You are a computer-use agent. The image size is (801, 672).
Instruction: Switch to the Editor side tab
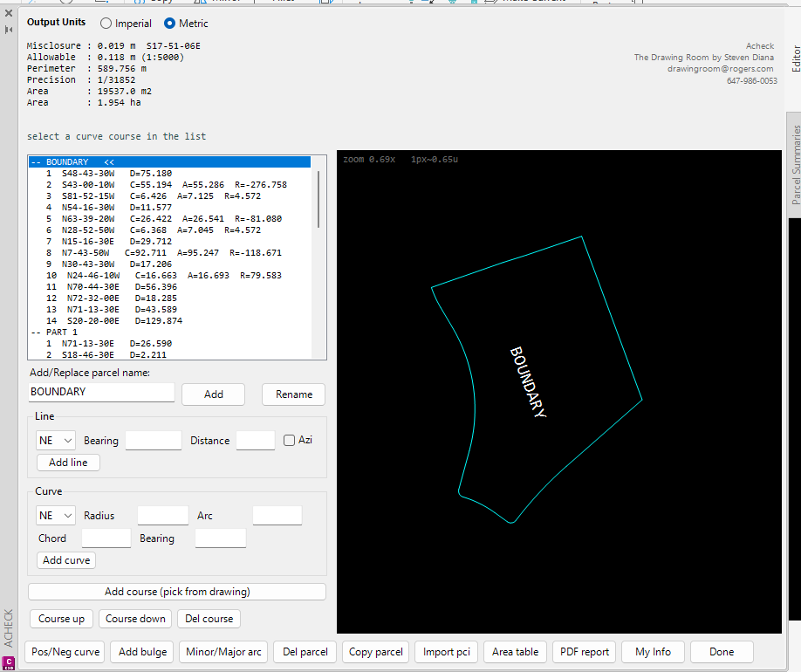click(795, 58)
